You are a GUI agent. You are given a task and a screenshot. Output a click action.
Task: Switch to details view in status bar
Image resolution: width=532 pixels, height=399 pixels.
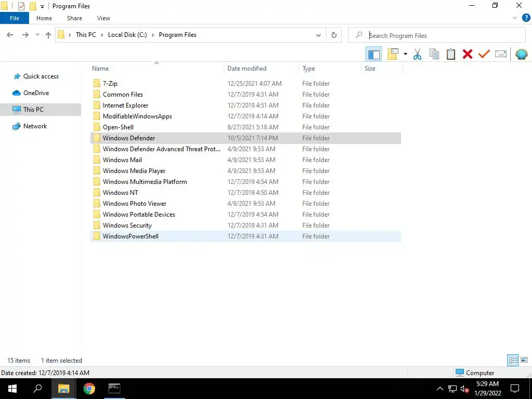(513, 360)
